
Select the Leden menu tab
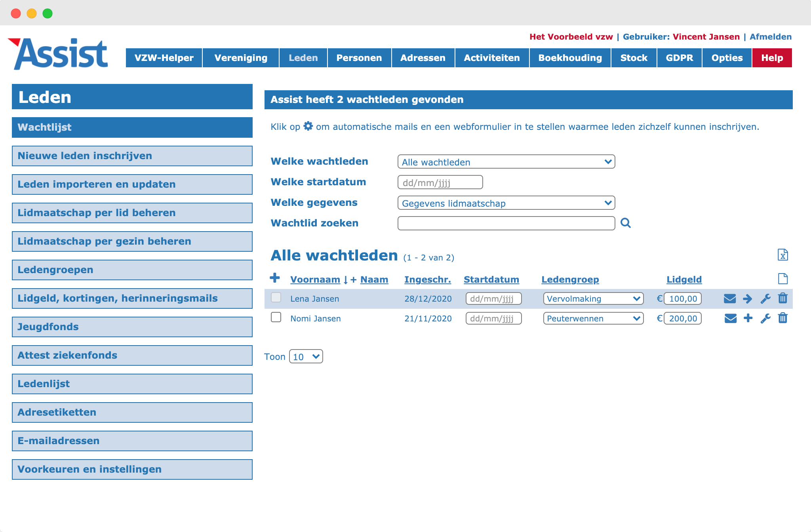point(303,58)
